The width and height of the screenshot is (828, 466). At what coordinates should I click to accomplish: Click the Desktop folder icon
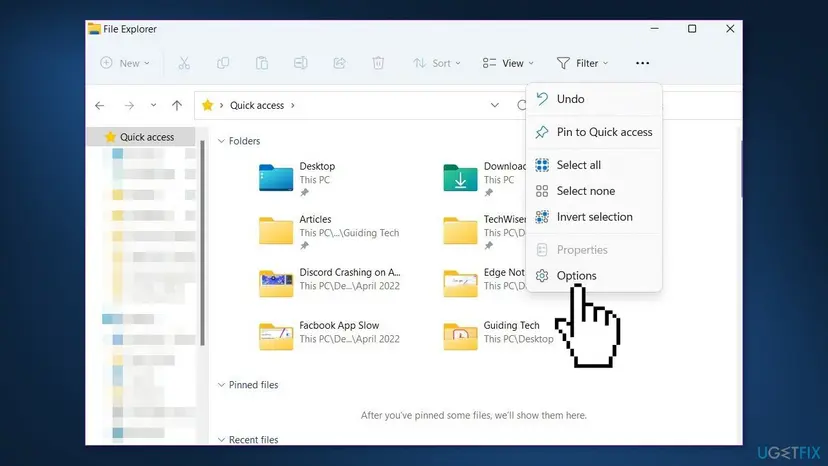[276, 178]
